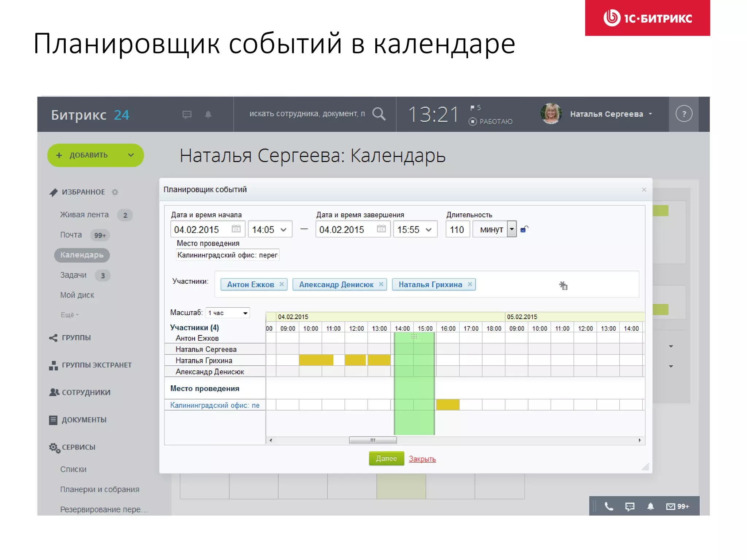Viewport: 747px width, 560px height.
Task: Click Наталья Сергеева's avatar photo
Action: (x=551, y=114)
